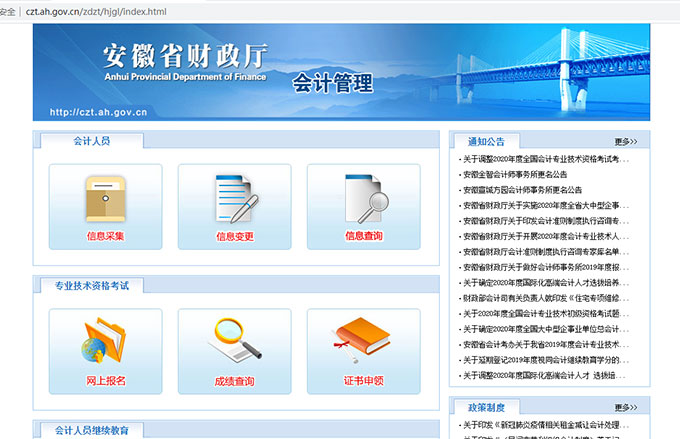The height and width of the screenshot is (439, 680).
Task: Open notice 安徽金智会计师事务所更名公告
Action: coord(515,174)
